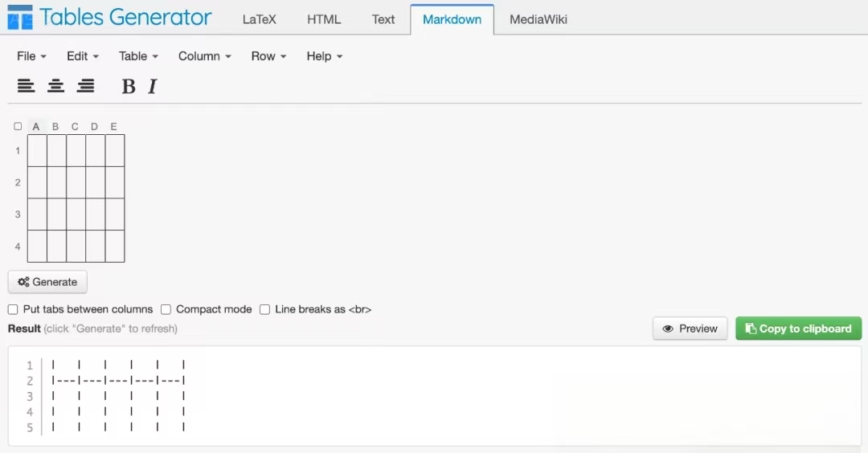
Task: Switch to the LaTeX tab
Action: click(259, 19)
